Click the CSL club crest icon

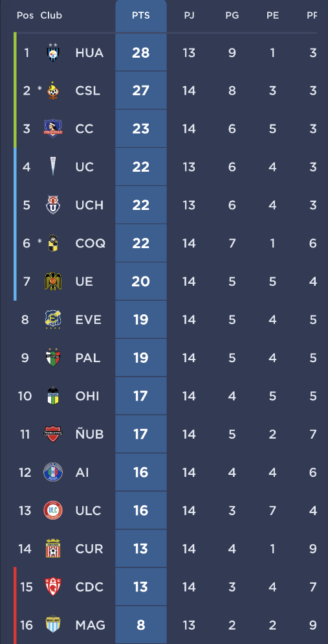(53, 90)
